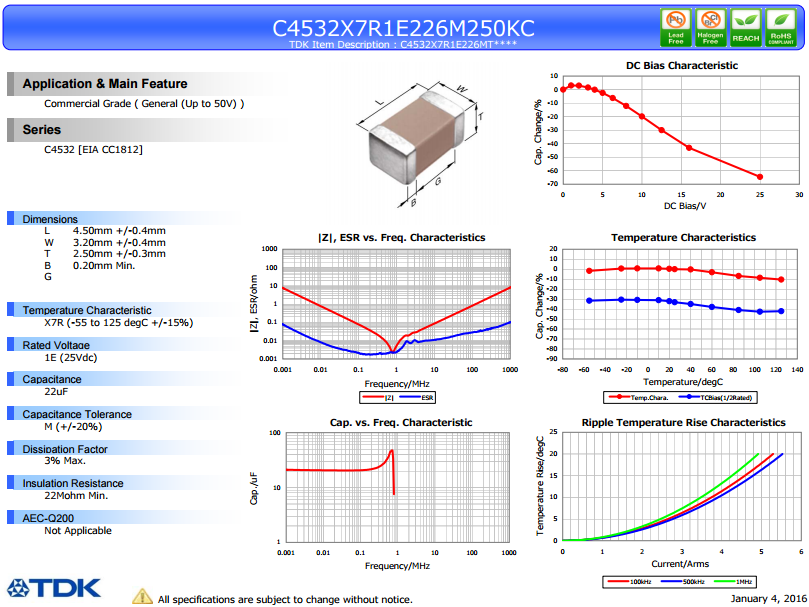
Task: Click the 25V data point on DC Bias chart
Action: pos(759,177)
